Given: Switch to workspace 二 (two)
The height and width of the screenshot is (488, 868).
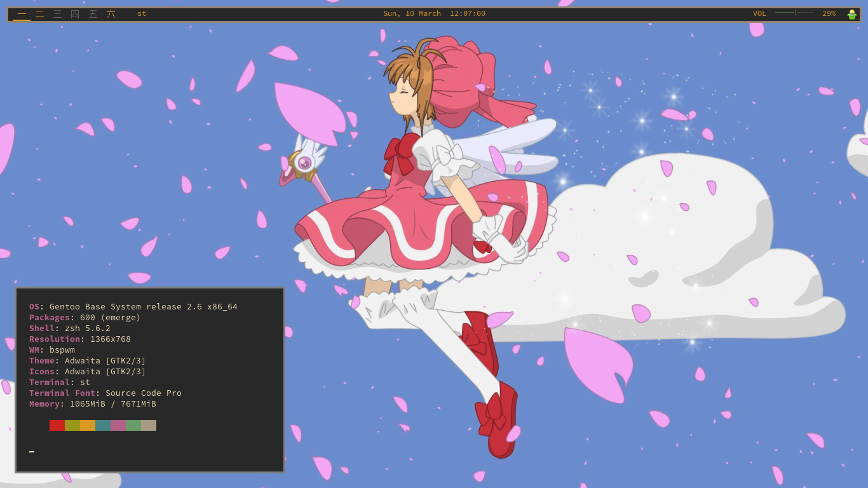Looking at the screenshot, I should [x=39, y=14].
